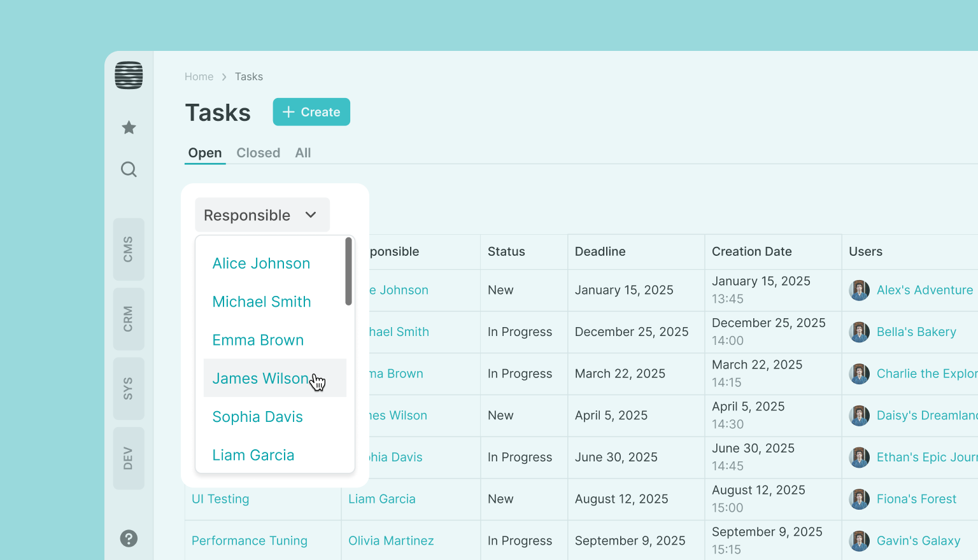Go to Home in breadcrumb
Viewport: 978px width, 560px height.
[x=199, y=76]
